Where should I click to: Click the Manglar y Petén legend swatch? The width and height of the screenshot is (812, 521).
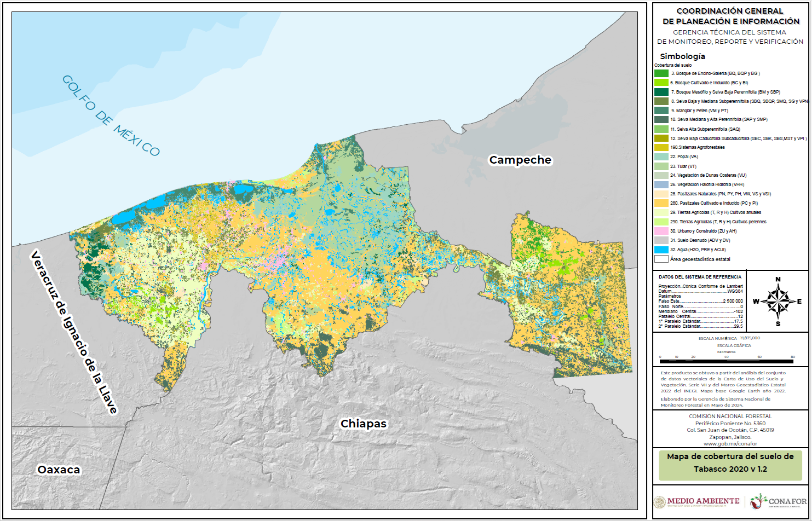point(661,111)
